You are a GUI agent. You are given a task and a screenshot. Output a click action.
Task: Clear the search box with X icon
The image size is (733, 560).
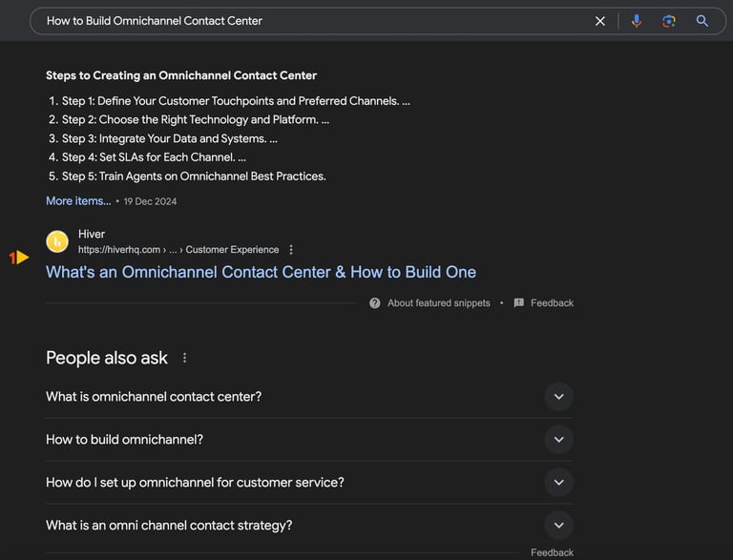pyautogui.click(x=599, y=21)
